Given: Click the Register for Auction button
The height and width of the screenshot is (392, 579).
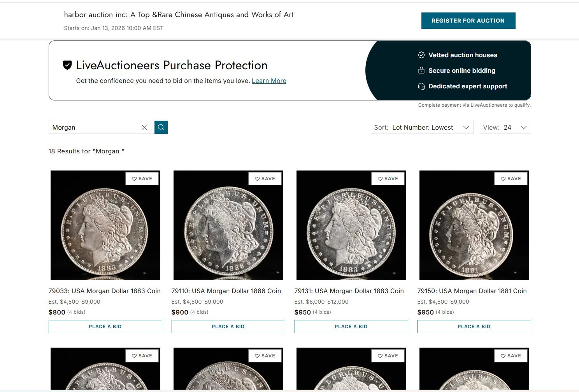Looking at the screenshot, I should pos(468,21).
